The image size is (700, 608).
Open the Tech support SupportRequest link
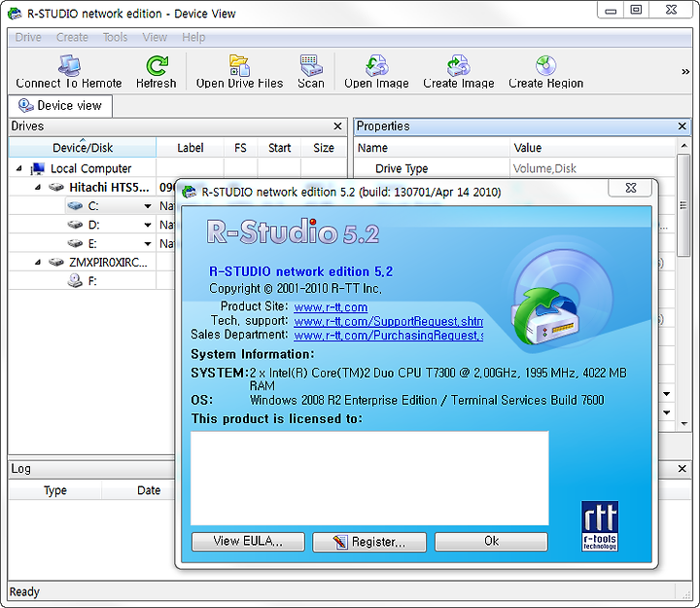click(x=388, y=321)
